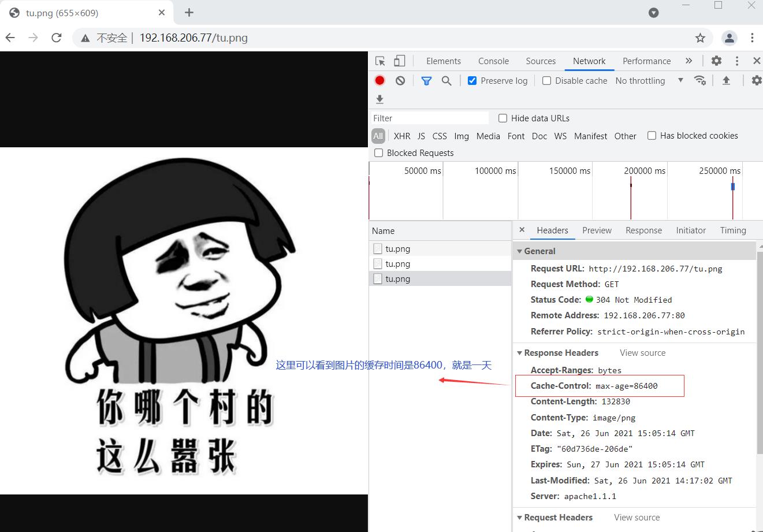Toggle the device toolbar icon
The width and height of the screenshot is (763, 532).
pyautogui.click(x=399, y=61)
